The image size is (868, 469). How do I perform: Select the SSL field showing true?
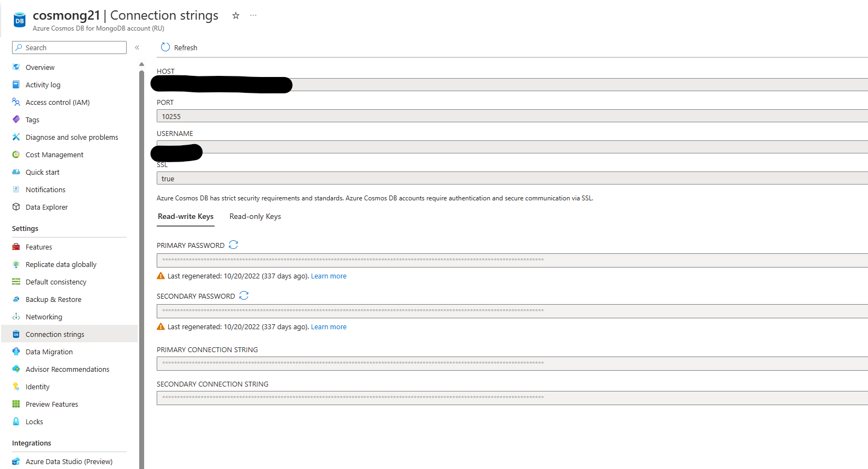pos(512,178)
